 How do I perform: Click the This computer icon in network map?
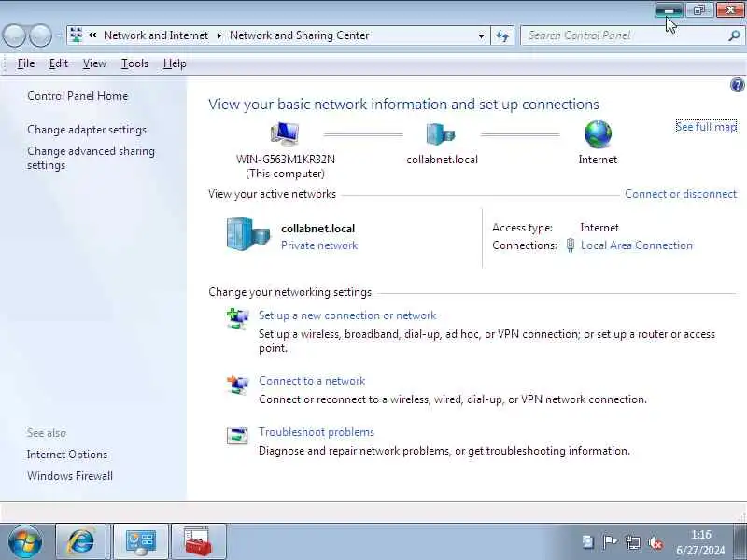tap(285, 133)
